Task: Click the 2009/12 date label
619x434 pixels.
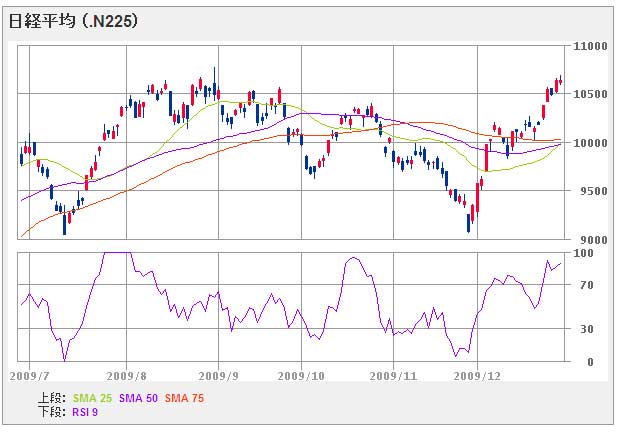Action: [477, 376]
